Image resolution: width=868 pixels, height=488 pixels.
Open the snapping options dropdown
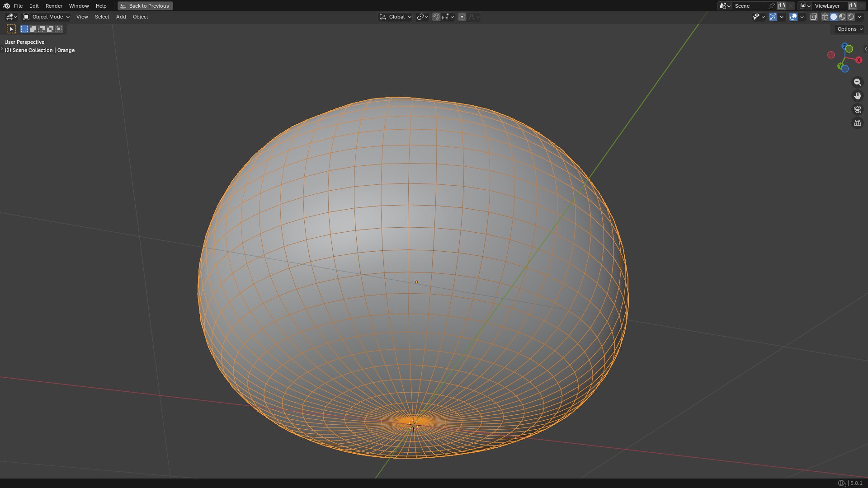point(448,17)
